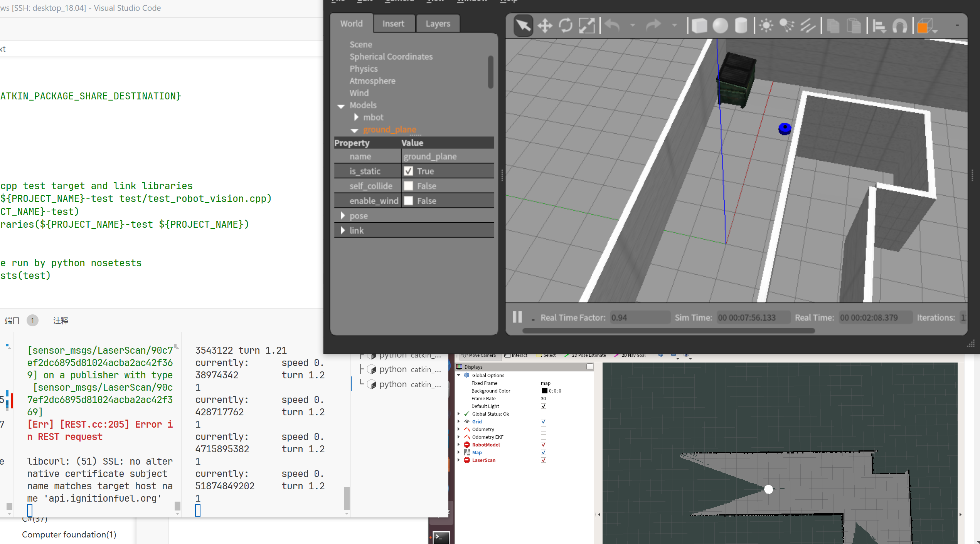The width and height of the screenshot is (980, 544).
Task: Select the Move Camera tool in RViz
Action: [x=479, y=355]
